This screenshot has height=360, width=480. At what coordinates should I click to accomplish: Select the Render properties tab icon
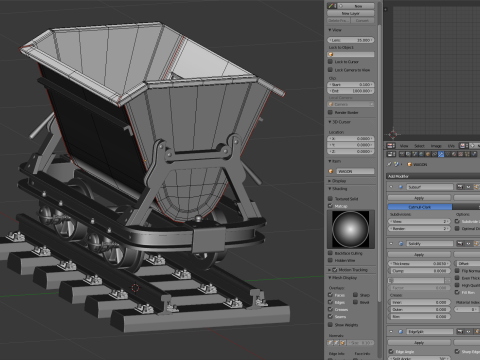pyautogui.click(x=402, y=154)
